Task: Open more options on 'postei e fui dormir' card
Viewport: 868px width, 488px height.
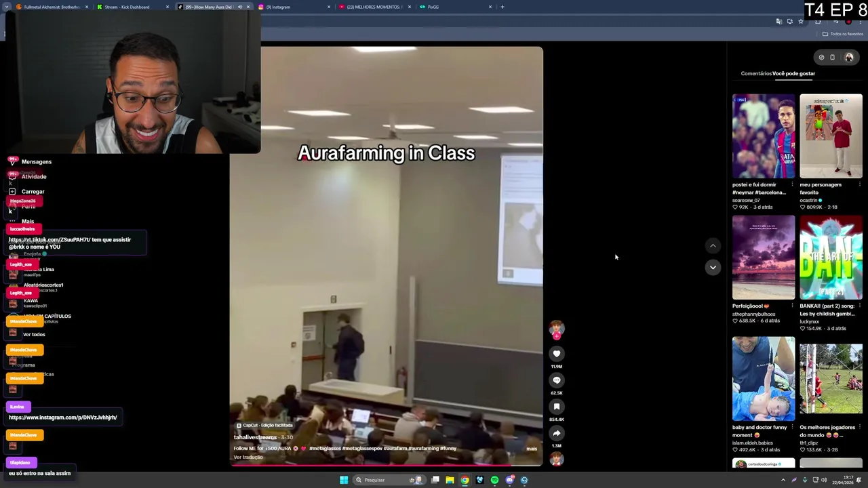Action: pos(792,184)
